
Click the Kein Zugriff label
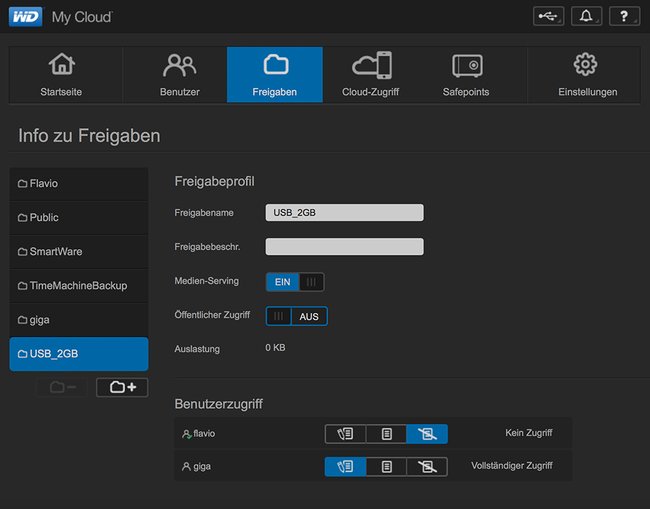point(529,433)
